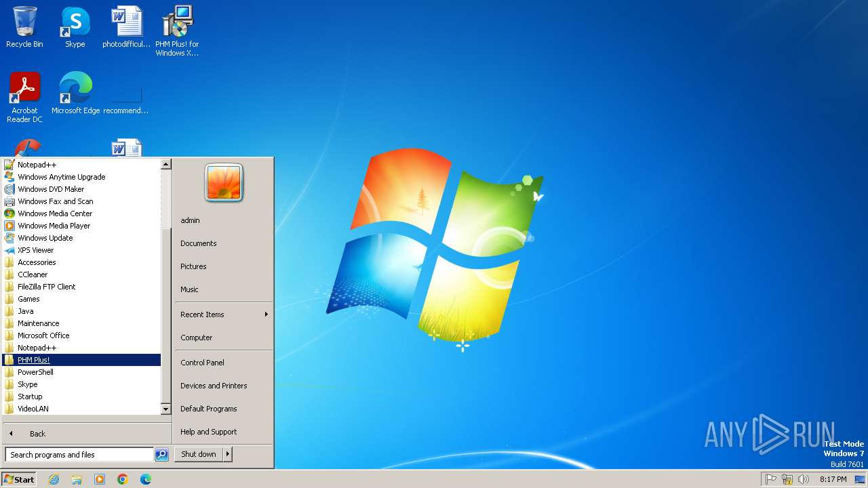Expand the PowerShell folder

click(x=81, y=372)
